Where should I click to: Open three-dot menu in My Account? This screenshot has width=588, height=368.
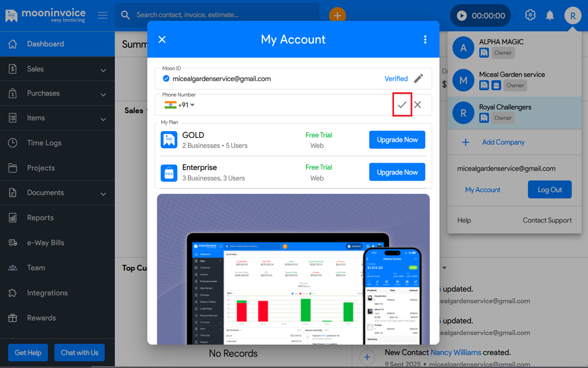pyautogui.click(x=425, y=39)
